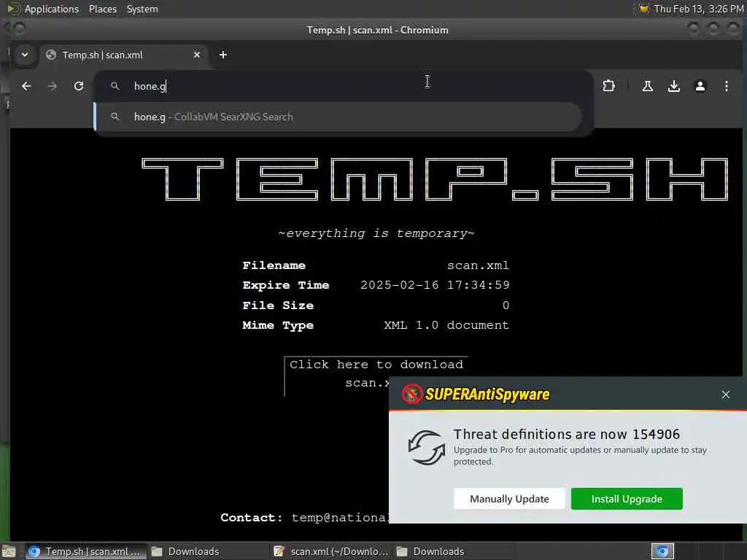Click the address bar containing hone.g
Viewport: 747px width, 560px height.
[343, 86]
